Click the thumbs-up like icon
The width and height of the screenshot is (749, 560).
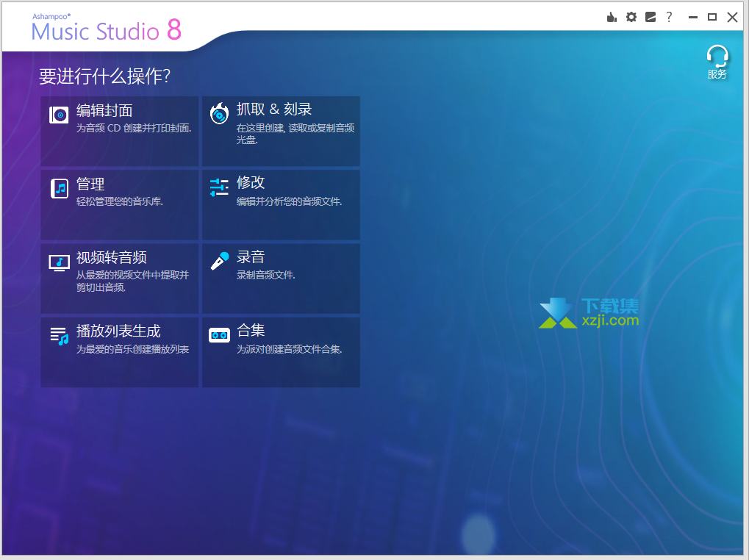coord(612,18)
